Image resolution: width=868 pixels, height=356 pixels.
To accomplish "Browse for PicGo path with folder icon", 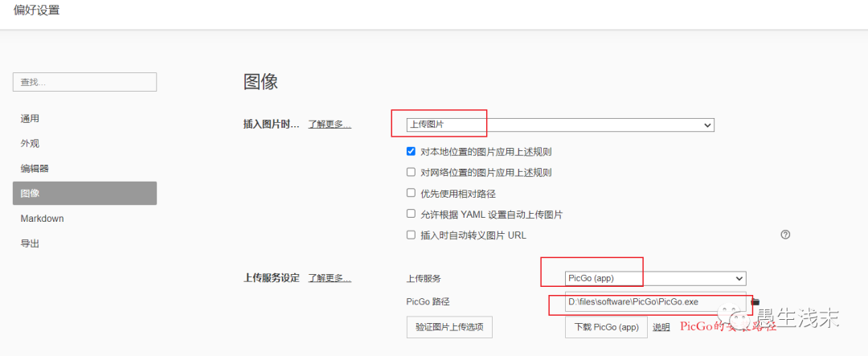I will pos(755,301).
